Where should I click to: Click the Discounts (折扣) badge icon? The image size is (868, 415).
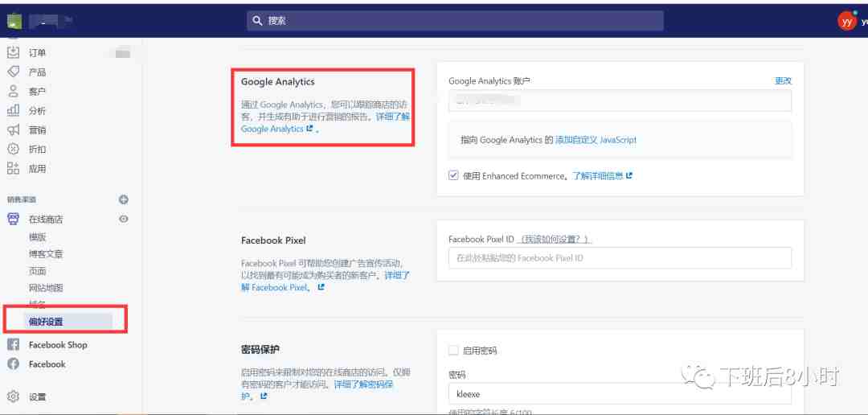point(13,149)
